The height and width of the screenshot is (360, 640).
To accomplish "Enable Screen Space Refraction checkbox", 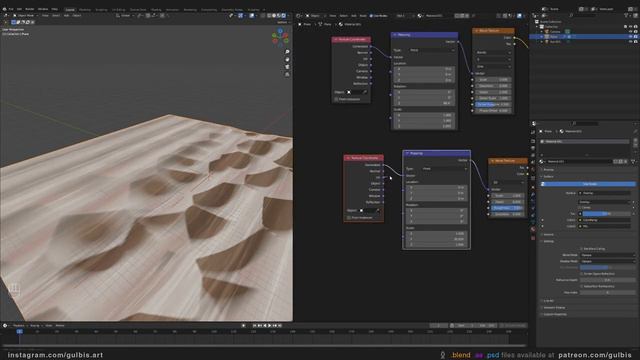I will [582, 274].
